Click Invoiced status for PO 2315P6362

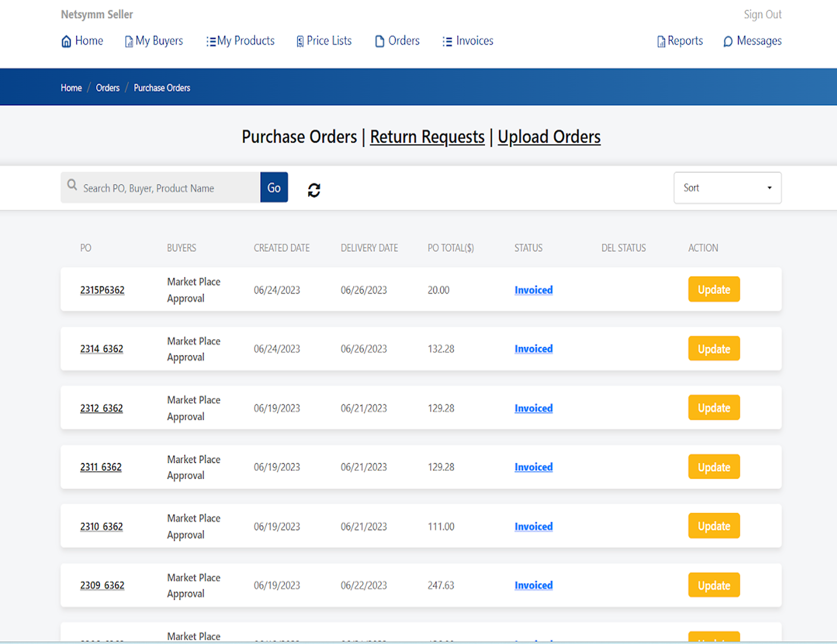(533, 290)
